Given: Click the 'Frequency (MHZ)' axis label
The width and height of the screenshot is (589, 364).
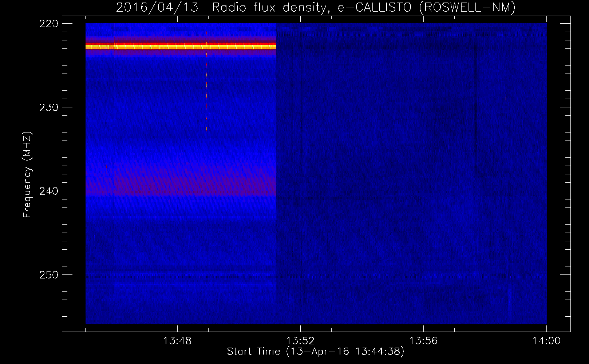Looking at the screenshot, I should coord(27,174).
